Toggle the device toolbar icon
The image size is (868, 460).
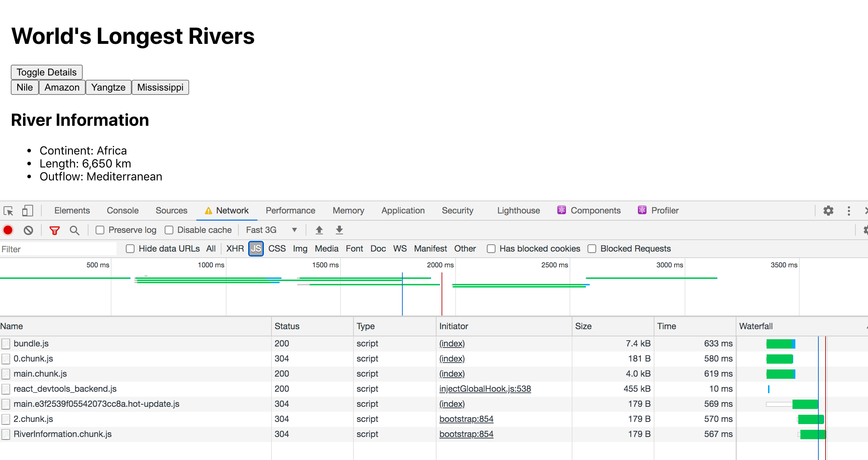27,211
